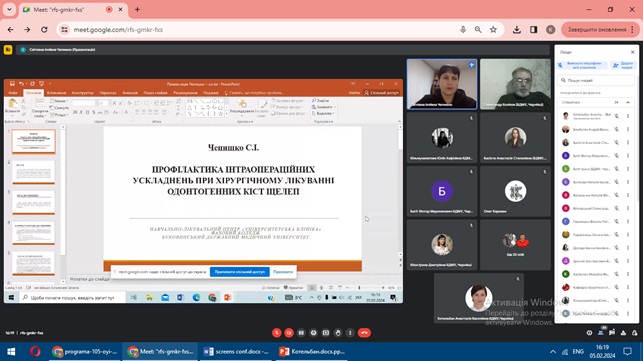This screenshot has width=643, height=361.
Task: Open more options for fourth participant Білу Віктор
Action: pos(628,155)
